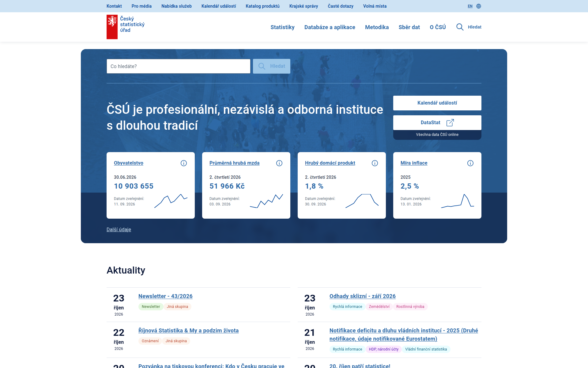588x368 pixels.
Task: Open the Sběr dat menu
Action: 409,27
